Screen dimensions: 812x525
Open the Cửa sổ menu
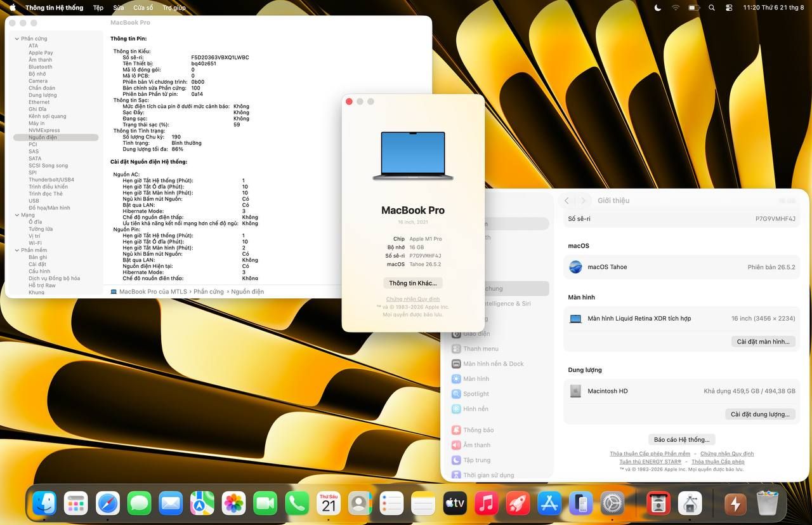pyautogui.click(x=143, y=8)
